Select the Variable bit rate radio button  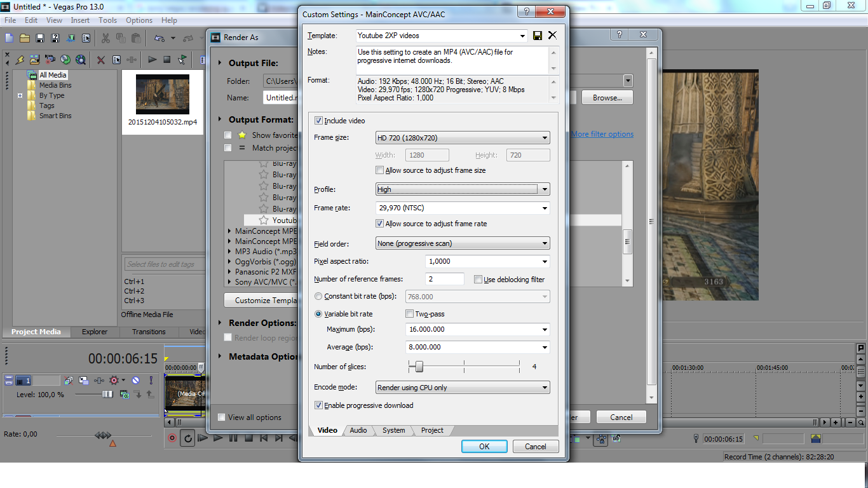[319, 314]
